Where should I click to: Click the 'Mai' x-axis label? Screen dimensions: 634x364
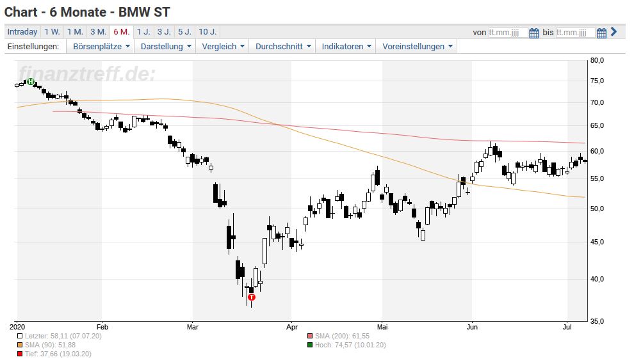(382, 327)
